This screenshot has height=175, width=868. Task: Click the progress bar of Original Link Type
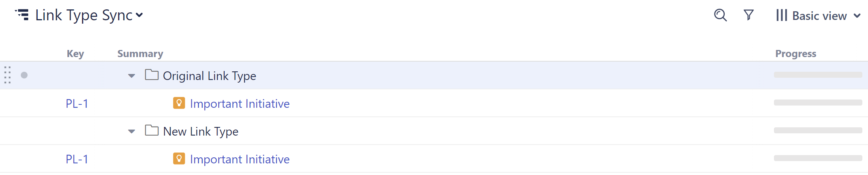tap(818, 75)
